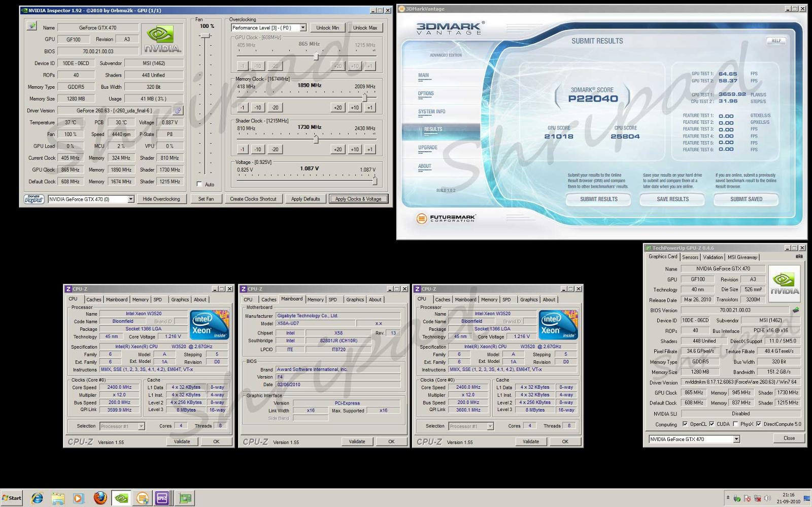The image size is (812, 507).
Task: Launch Internet Explorer from the taskbar
Action: coord(37,498)
